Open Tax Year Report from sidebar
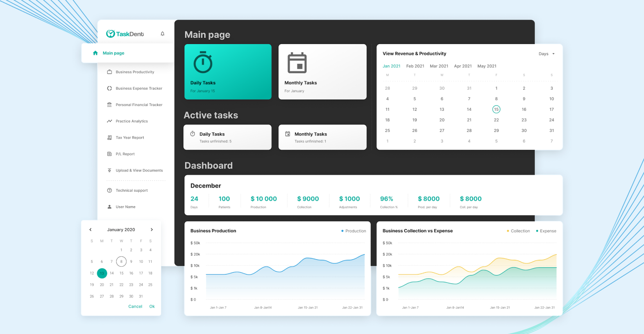644x334 pixels. (130, 138)
